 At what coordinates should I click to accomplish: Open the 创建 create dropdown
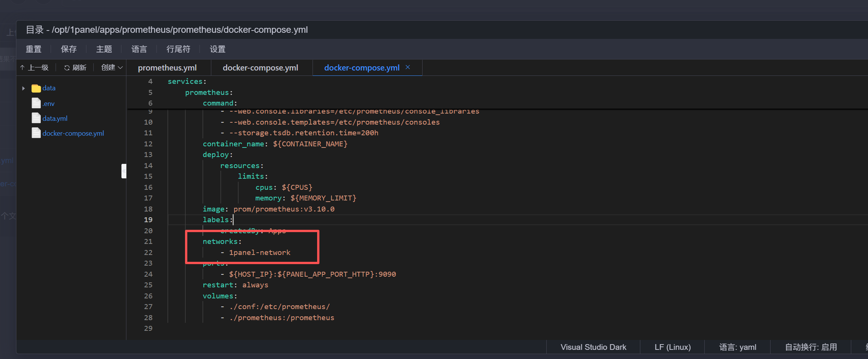[112, 67]
